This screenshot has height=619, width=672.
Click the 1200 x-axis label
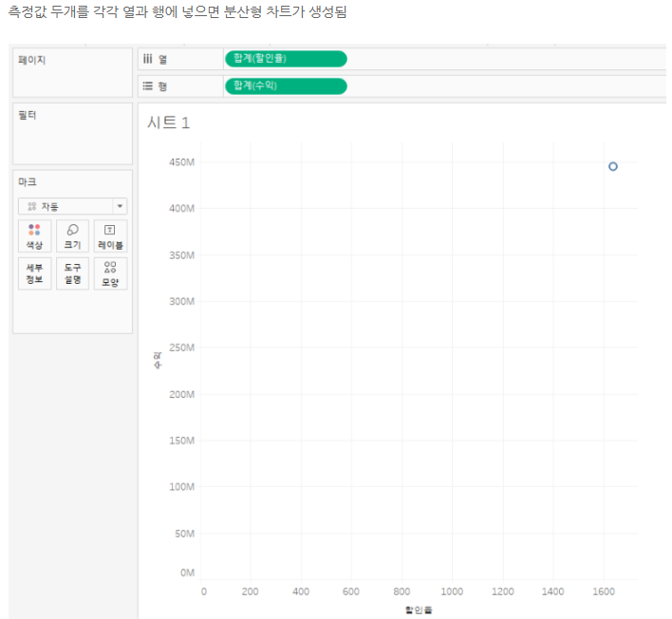503,591
